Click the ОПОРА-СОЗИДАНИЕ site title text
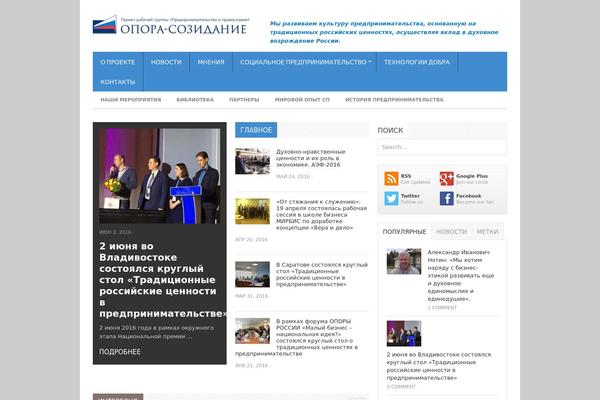 [x=183, y=29]
